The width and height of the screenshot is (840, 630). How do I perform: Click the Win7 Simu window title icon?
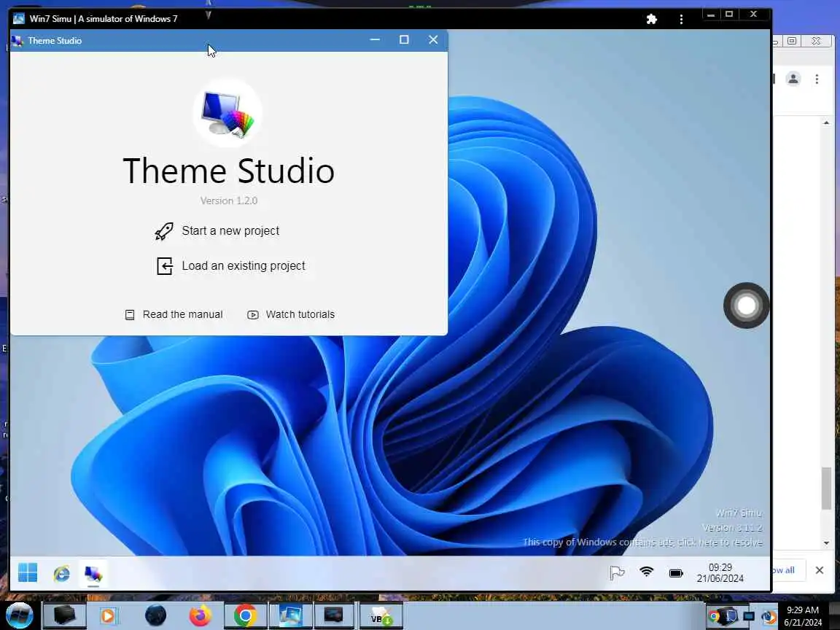pyautogui.click(x=19, y=19)
